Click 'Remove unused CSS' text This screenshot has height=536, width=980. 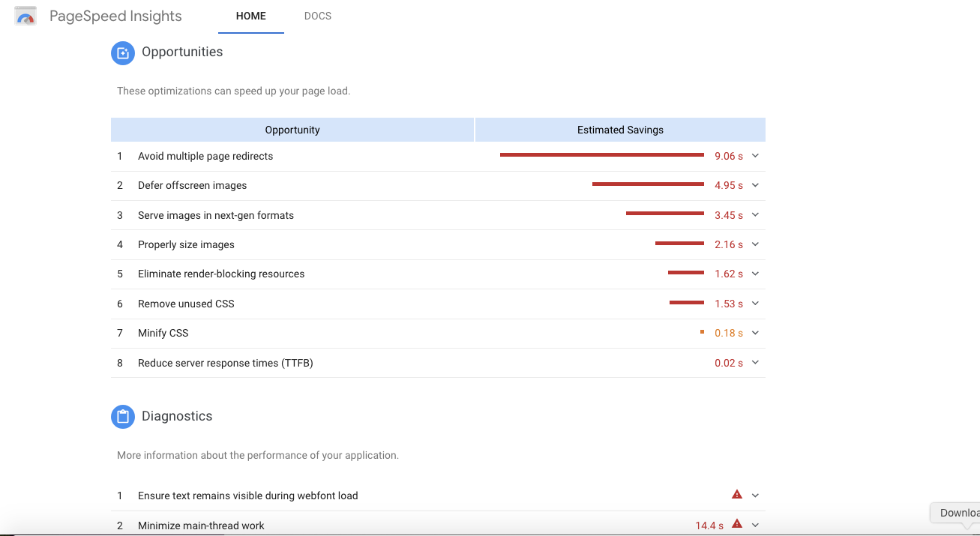pyautogui.click(x=186, y=304)
